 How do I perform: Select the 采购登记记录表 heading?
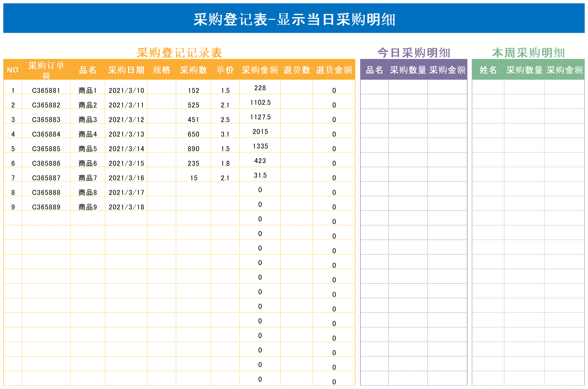pos(179,53)
